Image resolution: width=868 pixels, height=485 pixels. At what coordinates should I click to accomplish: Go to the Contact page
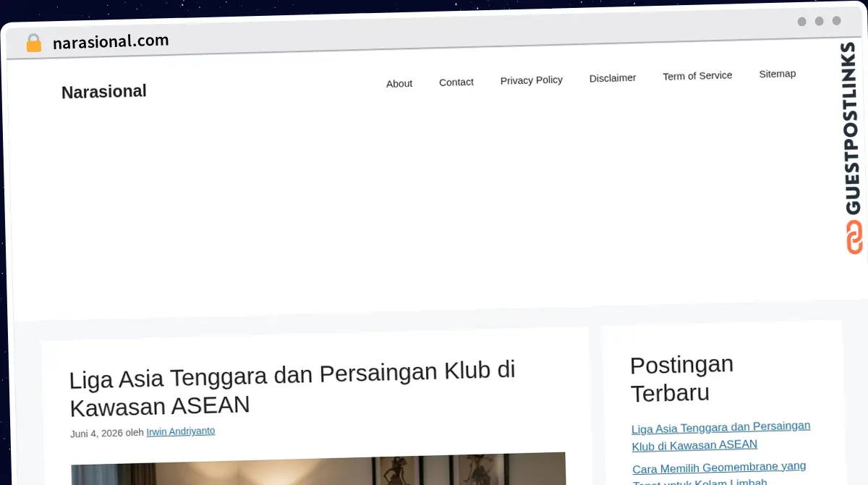pyautogui.click(x=456, y=82)
